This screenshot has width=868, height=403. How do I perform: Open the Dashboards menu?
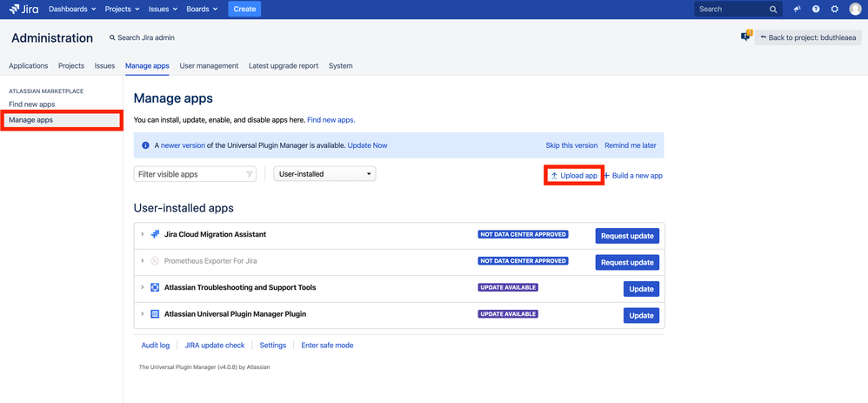click(x=72, y=10)
